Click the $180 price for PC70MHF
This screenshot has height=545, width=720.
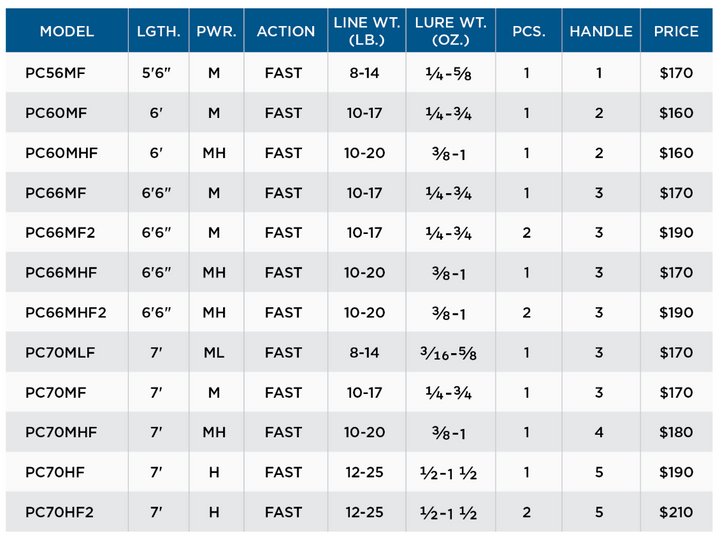[x=676, y=432]
